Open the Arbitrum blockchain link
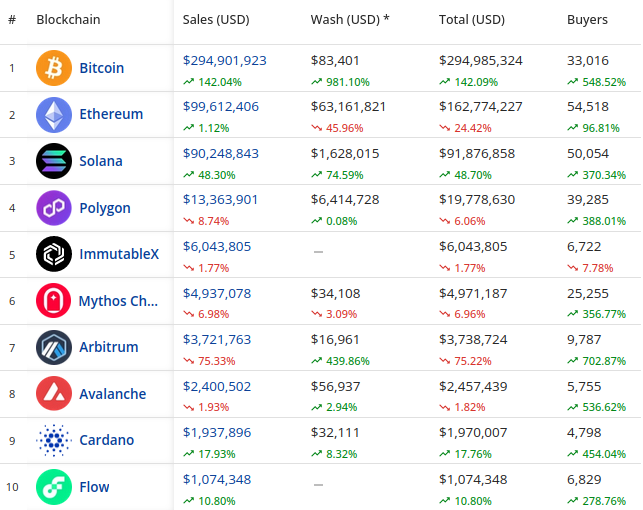This screenshot has height=510, width=643. point(109,347)
